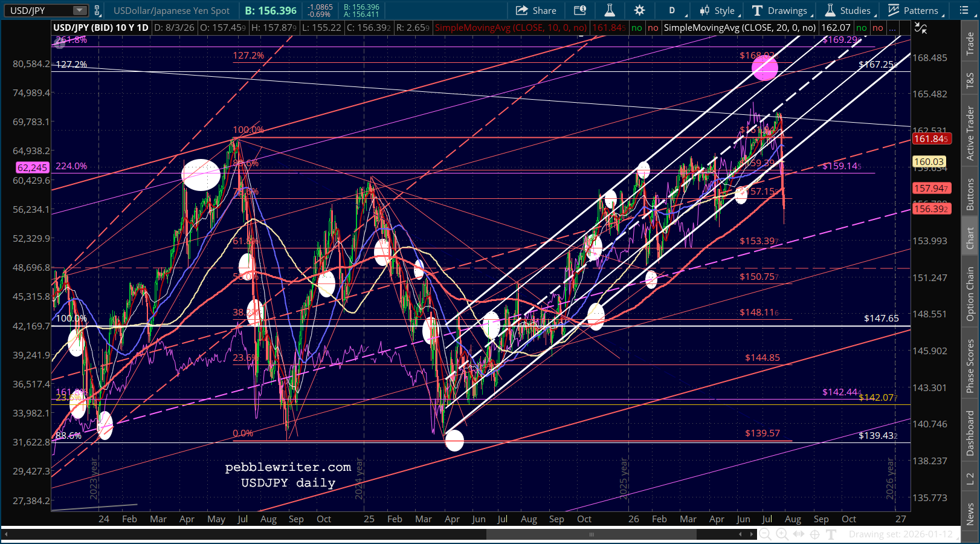Click the bid price B: 156.396
This screenshot has height=544, width=980.
point(271,10)
